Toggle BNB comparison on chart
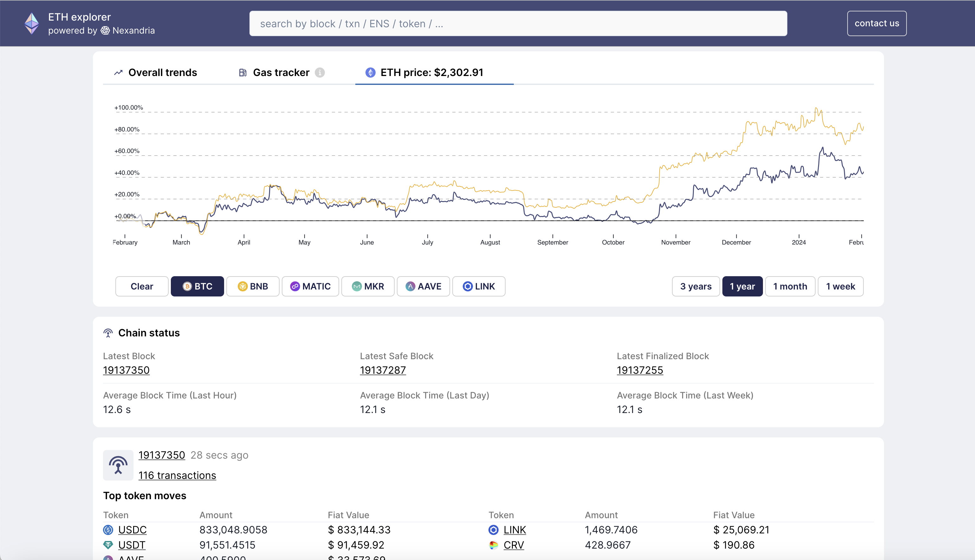975x560 pixels. pos(253,286)
